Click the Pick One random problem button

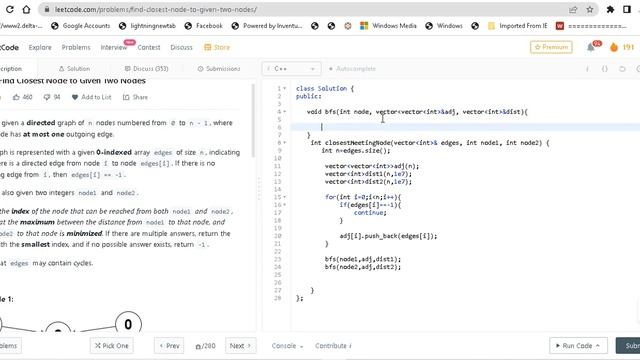point(111,346)
